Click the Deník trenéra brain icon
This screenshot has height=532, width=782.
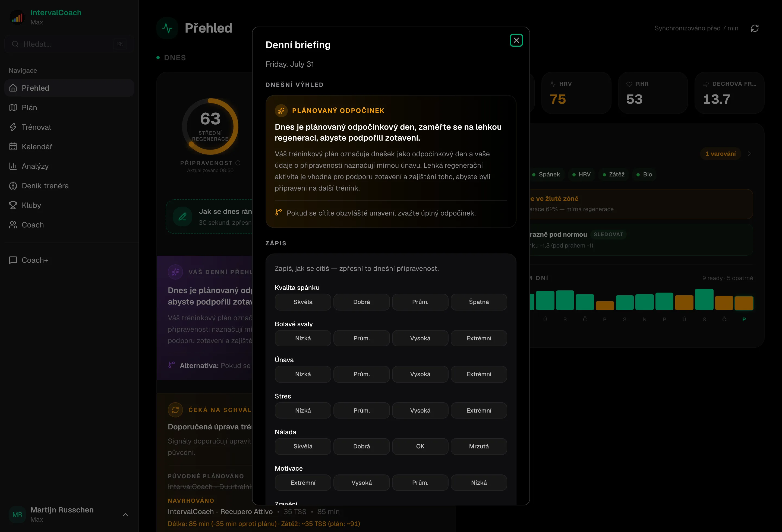[x=13, y=186]
